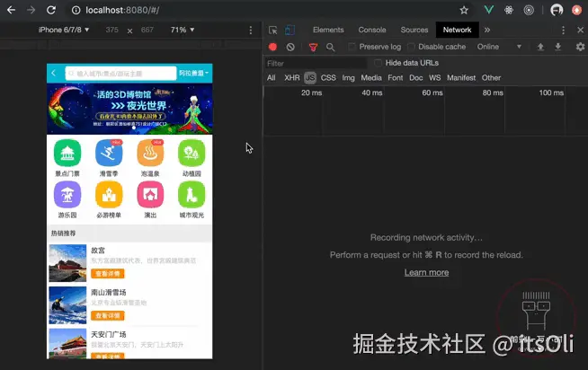The image size is (588, 370).
Task: Click 查看详情 button for 南山滑雪场
Action: coord(108,316)
